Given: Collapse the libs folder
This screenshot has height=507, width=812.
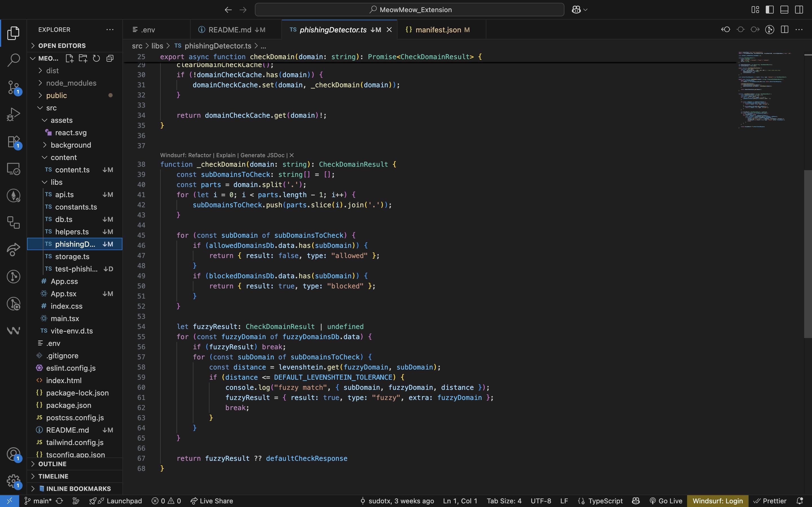Looking at the screenshot, I should pyautogui.click(x=56, y=182).
